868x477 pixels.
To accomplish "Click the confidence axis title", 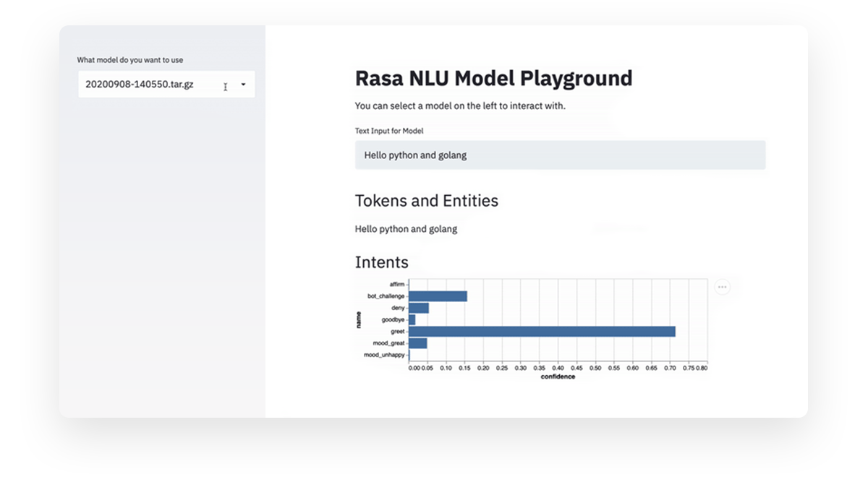I will click(x=558, y=377).
